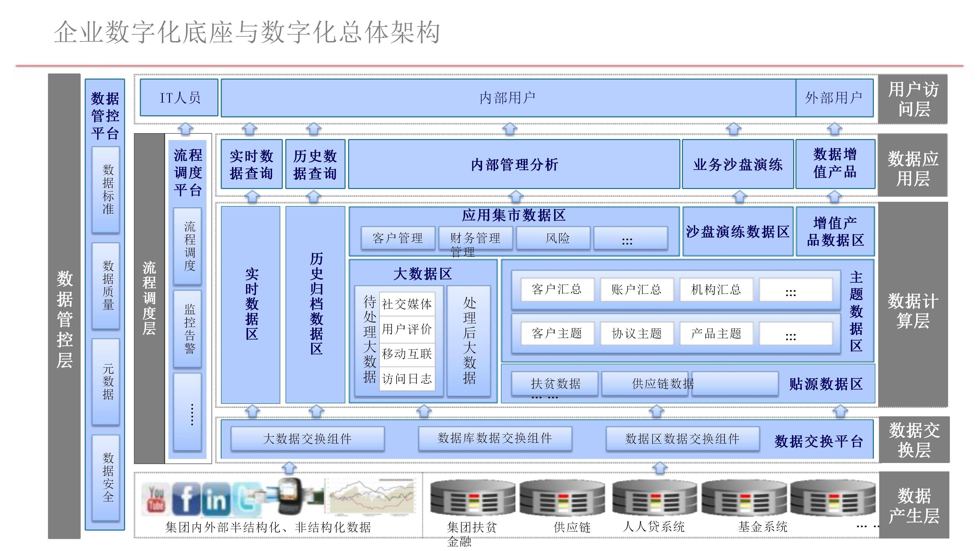Image resolution: width=980 pixels, height=551 pixels.
Task: Click the up arrow above 数据增值产品
Action: pos(835,129)
